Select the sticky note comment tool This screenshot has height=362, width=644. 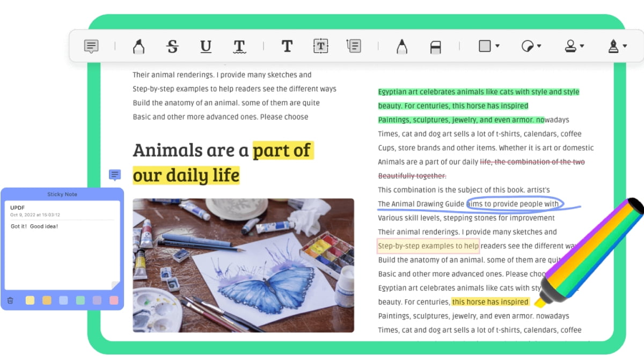[x=91, y=47]
